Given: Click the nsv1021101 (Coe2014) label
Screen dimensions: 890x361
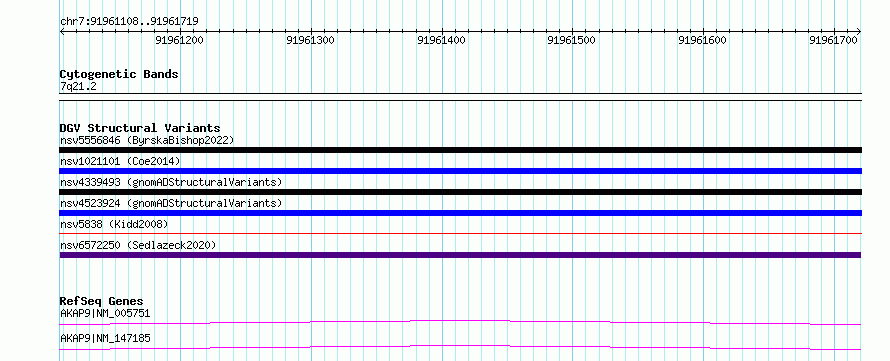Looking at the screenshot, I should pyautogui.click(x=120, y=161).
